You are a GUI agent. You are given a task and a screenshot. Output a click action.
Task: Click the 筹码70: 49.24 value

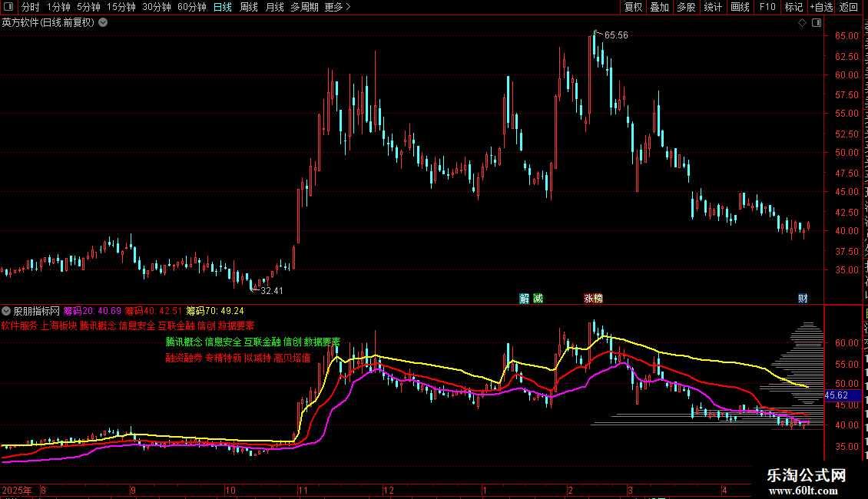[x=215, y=311]
